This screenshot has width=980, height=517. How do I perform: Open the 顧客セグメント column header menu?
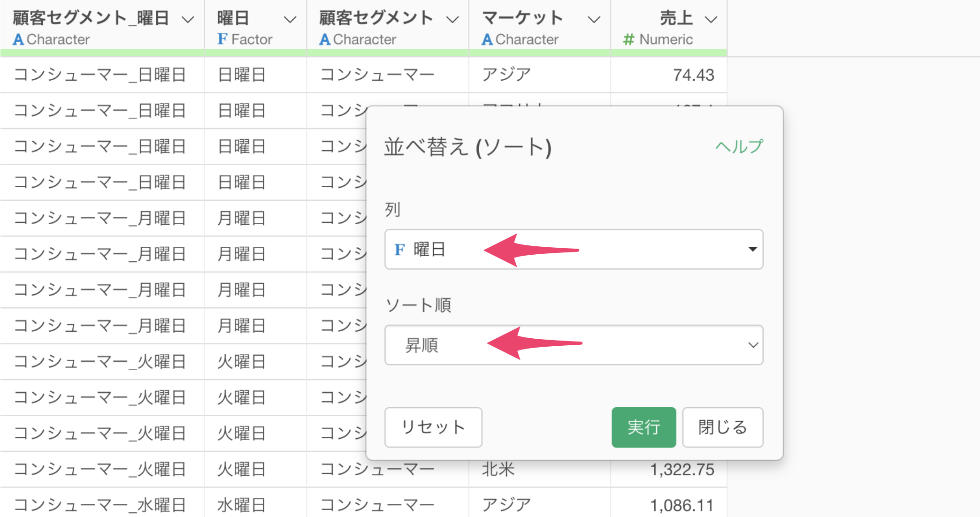point(452,19)
